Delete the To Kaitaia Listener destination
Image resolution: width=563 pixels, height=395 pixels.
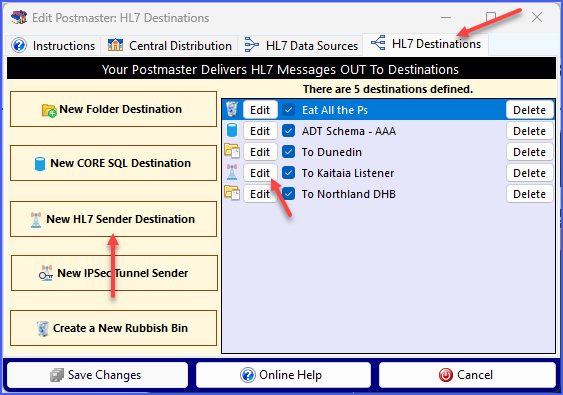coord(530,173)
